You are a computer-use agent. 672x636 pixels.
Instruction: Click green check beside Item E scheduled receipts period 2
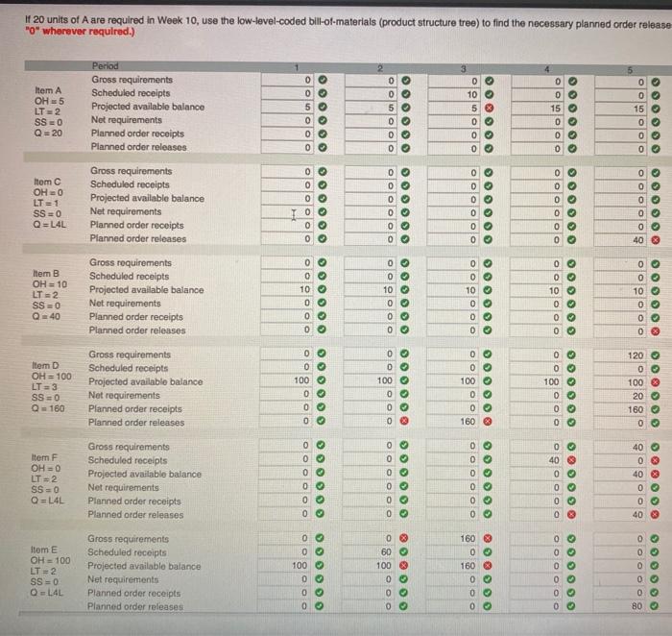[x=403, y=552]
